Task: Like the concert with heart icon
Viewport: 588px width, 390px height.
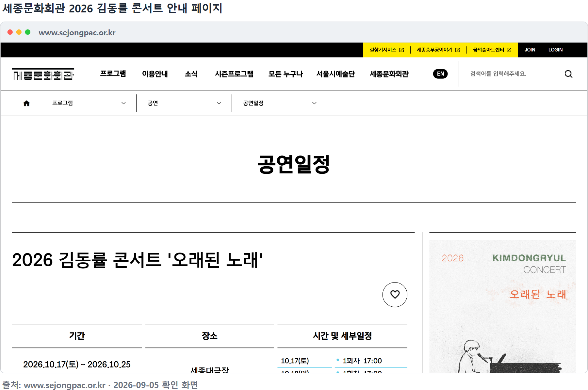Action: point(395,295)
